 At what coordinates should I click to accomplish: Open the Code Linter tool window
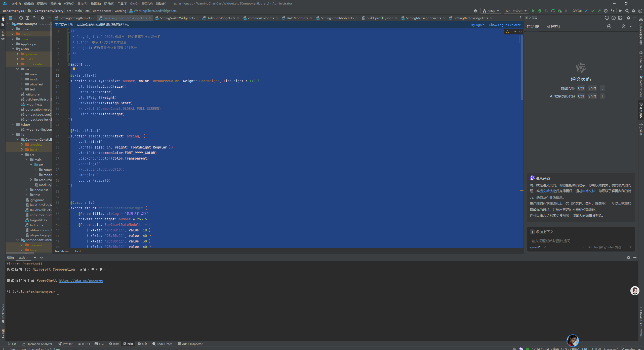click(162, 344)
